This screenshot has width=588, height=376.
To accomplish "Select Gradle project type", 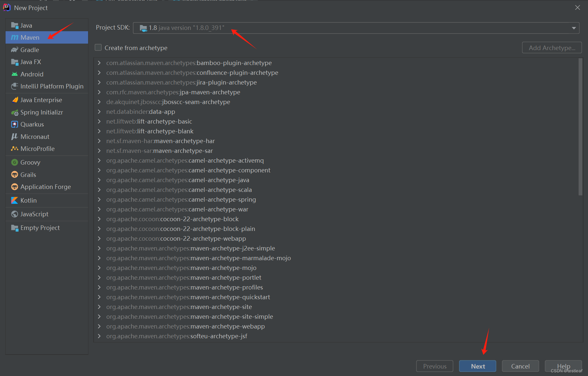I will pyautogui.click(x=47, y=50).
